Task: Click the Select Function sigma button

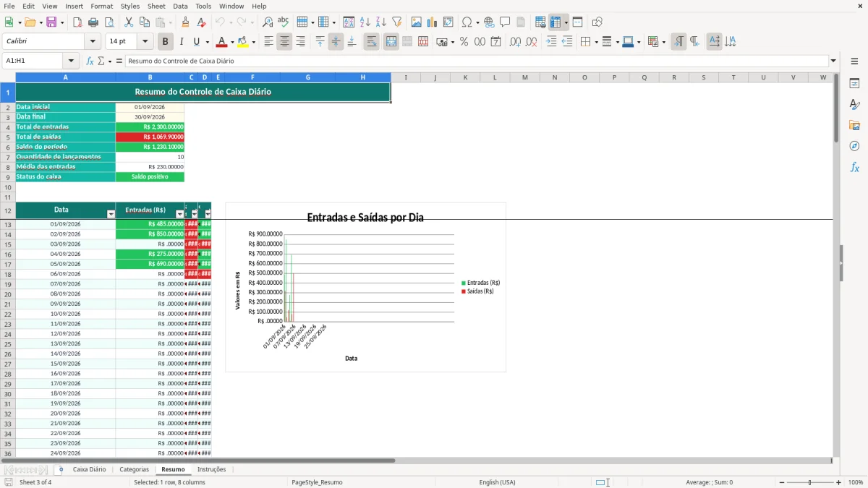Action: coord(101,61)
